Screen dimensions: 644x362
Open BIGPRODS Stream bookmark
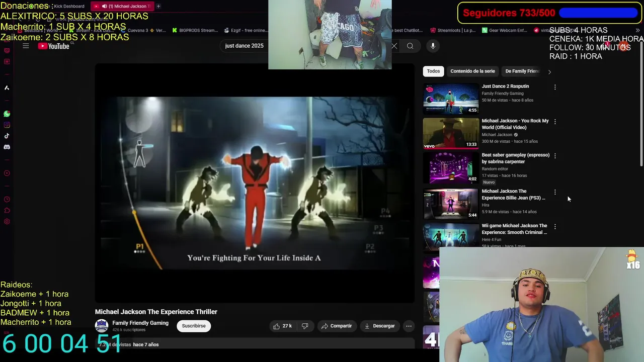click(195, 31)
